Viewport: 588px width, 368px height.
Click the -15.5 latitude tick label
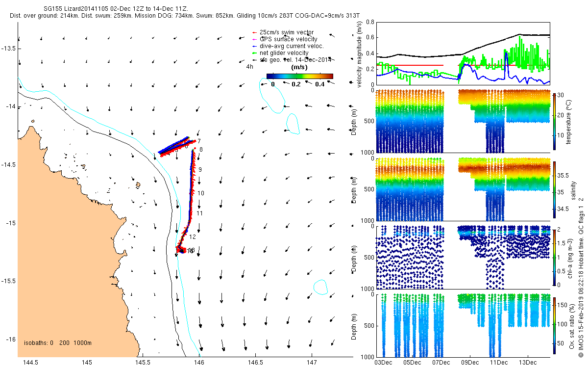pos(8,282)
